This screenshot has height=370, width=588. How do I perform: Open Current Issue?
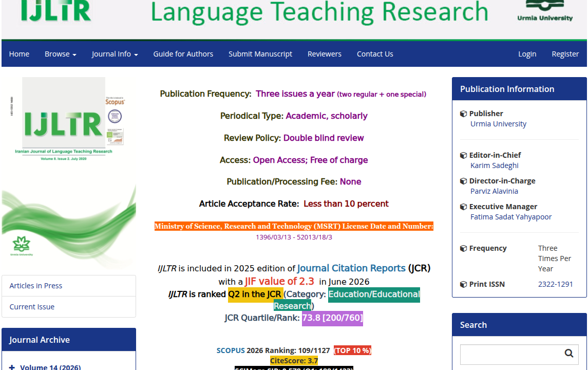pos(69,307)
